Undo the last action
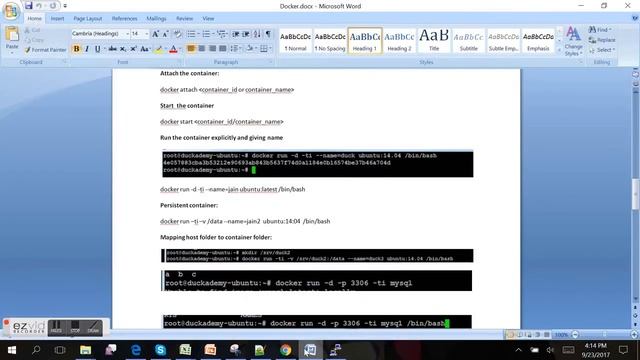The width and height of the screenshot is (640, 360). (39, 6)
